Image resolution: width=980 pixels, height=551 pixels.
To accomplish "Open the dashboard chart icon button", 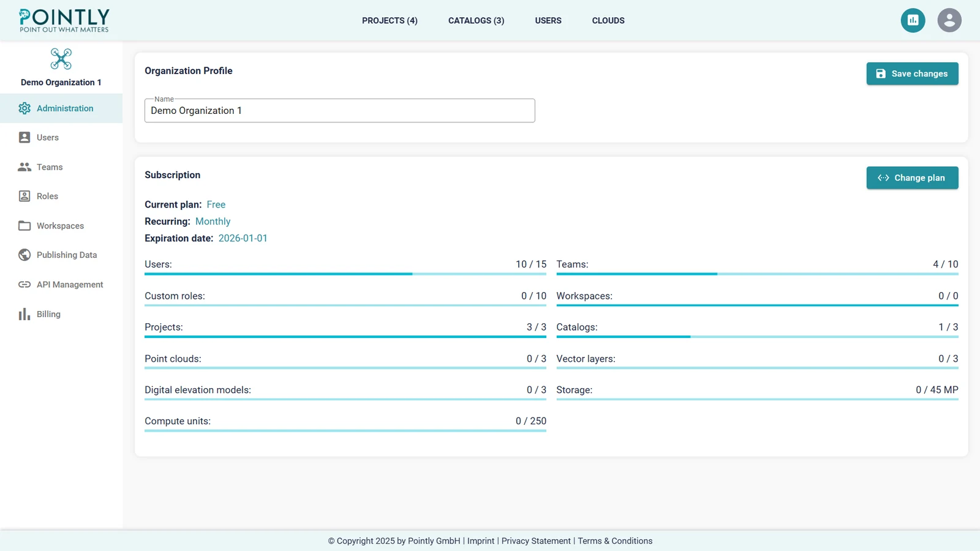I will 913,20.
